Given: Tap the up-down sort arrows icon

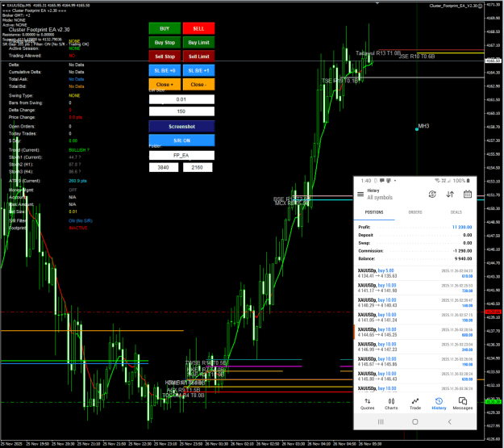Looking at the screenshot, I should click(x=450, y=194).
